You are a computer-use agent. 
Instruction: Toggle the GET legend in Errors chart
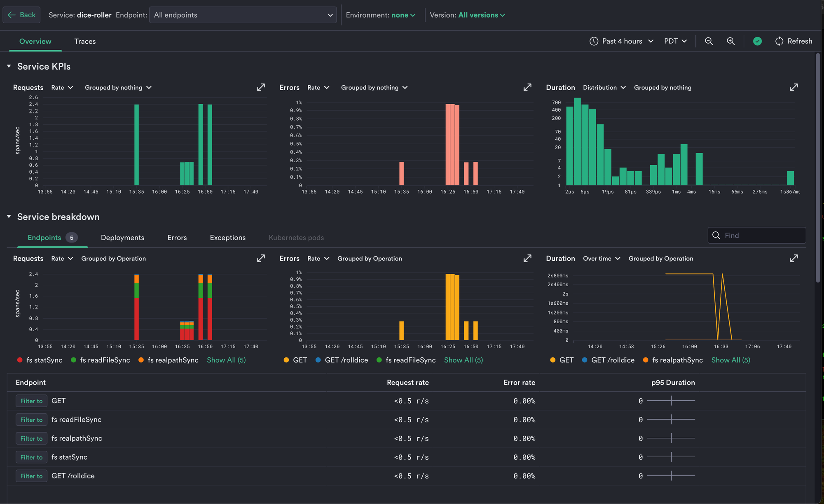tap(295, 360)
